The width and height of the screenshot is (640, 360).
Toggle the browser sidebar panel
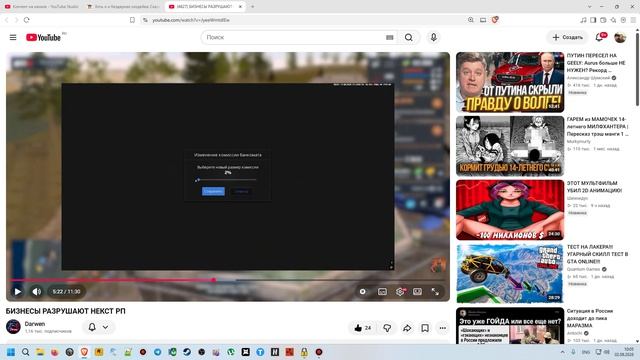593,20
